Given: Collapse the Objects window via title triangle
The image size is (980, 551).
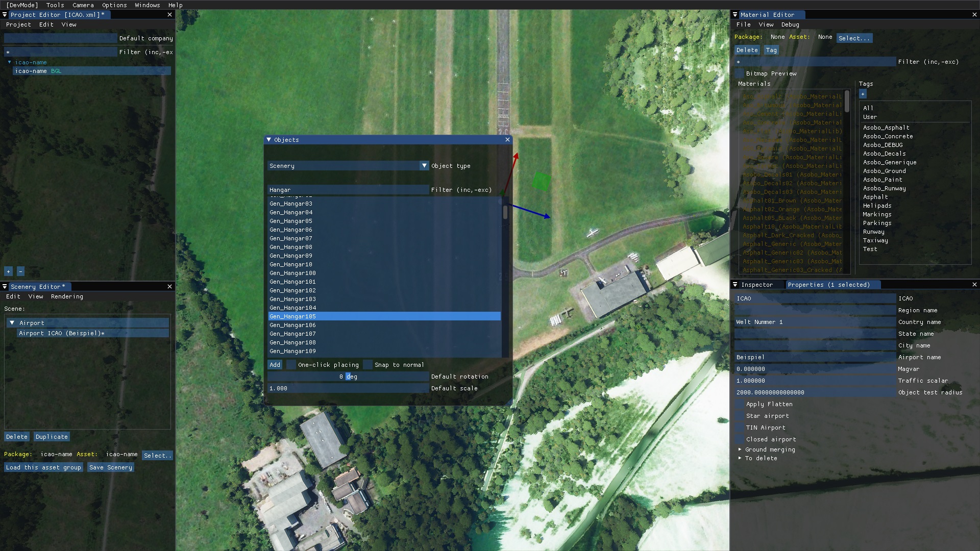Looking at the screenshot, I should coord(269,139).
